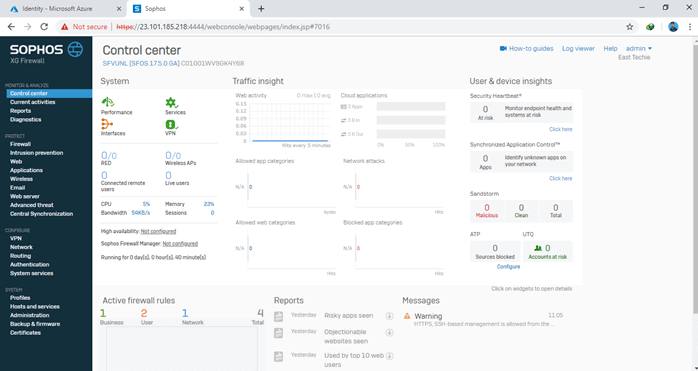
Task: Click the page vertical scrollbar
Action: point(695,178)
